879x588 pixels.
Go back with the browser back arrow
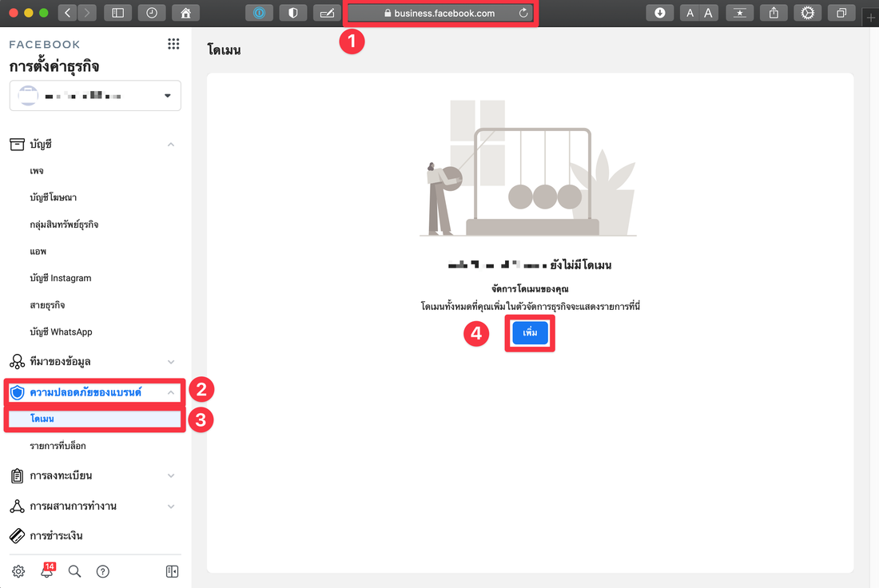coord(68,13)
